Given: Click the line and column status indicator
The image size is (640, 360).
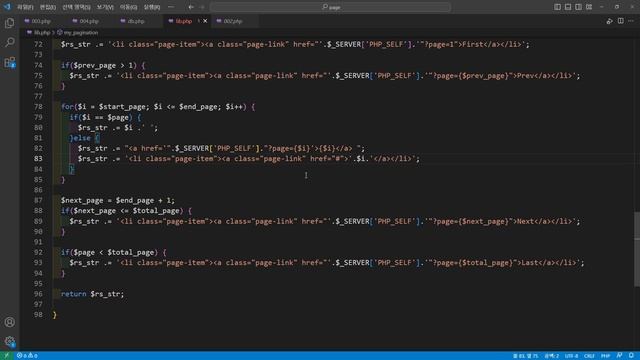Looking at the screenshot, I should point(526,356).
